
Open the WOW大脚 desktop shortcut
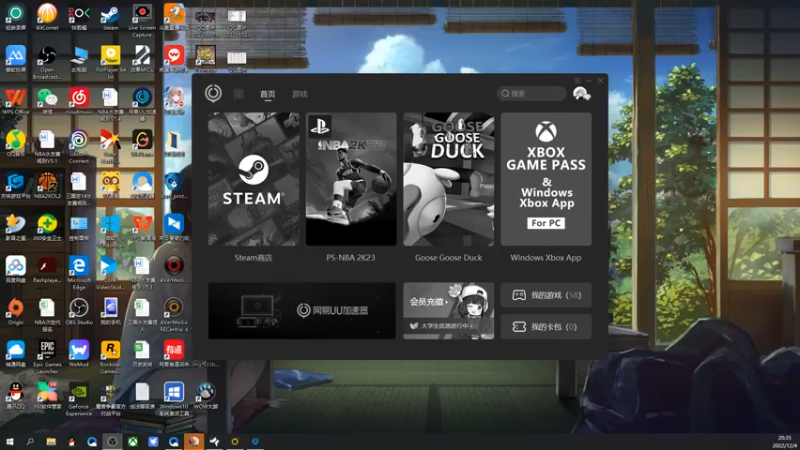point(206,396)
